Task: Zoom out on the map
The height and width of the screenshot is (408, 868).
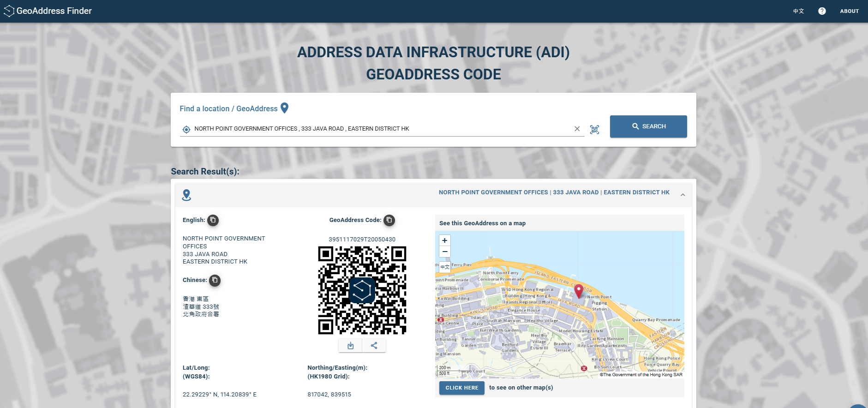Action: 444,252
